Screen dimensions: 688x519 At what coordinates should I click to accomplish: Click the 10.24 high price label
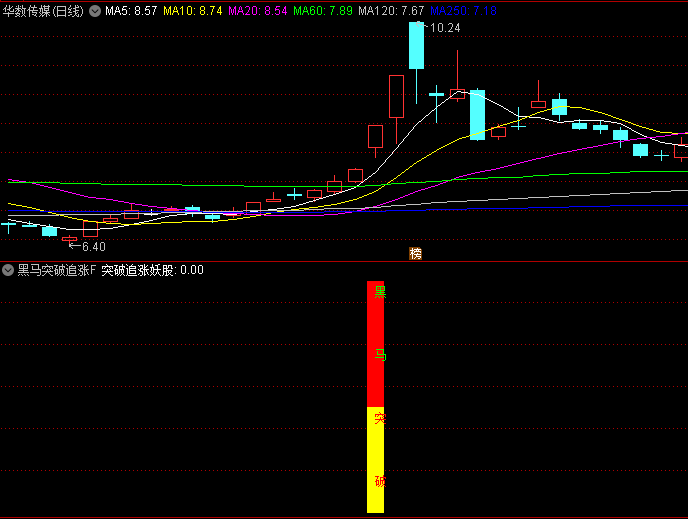click(x=445, y=28)
